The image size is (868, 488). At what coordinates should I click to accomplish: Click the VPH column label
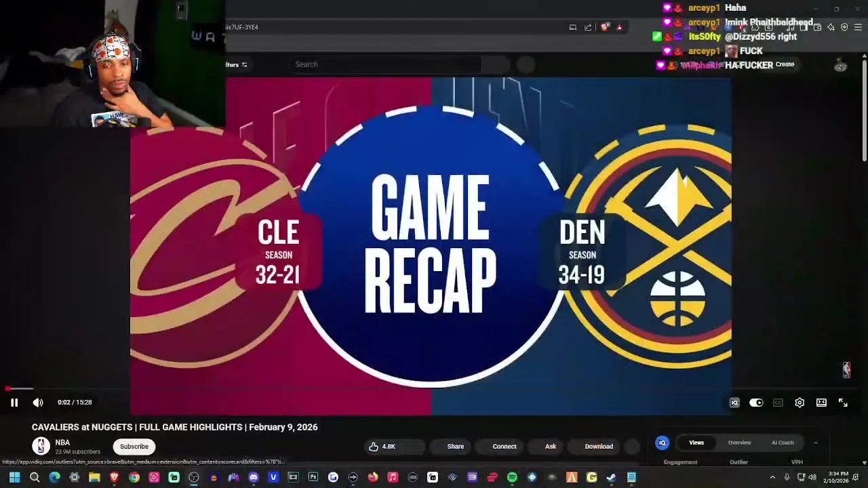[x=797, y=462]
